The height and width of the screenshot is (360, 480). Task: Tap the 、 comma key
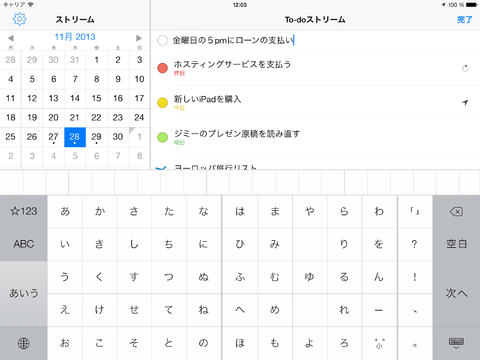click(x=415, y=310)
